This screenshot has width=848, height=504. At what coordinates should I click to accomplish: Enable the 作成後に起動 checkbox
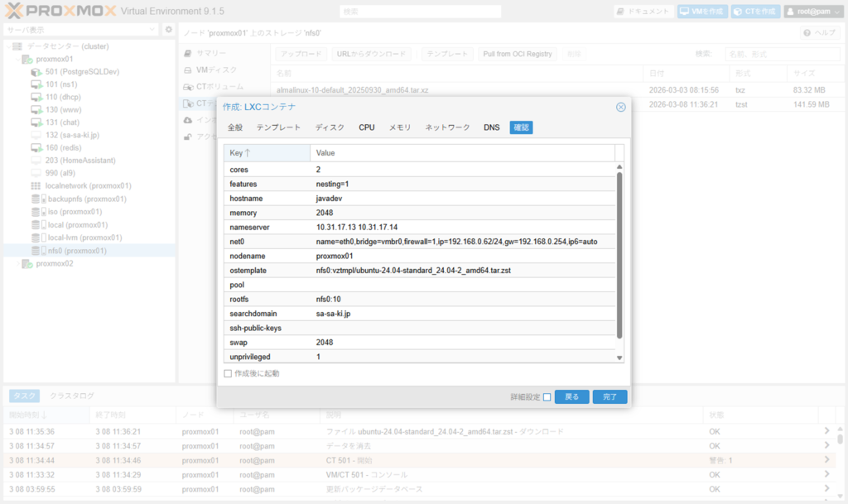(x=229, y=374)
